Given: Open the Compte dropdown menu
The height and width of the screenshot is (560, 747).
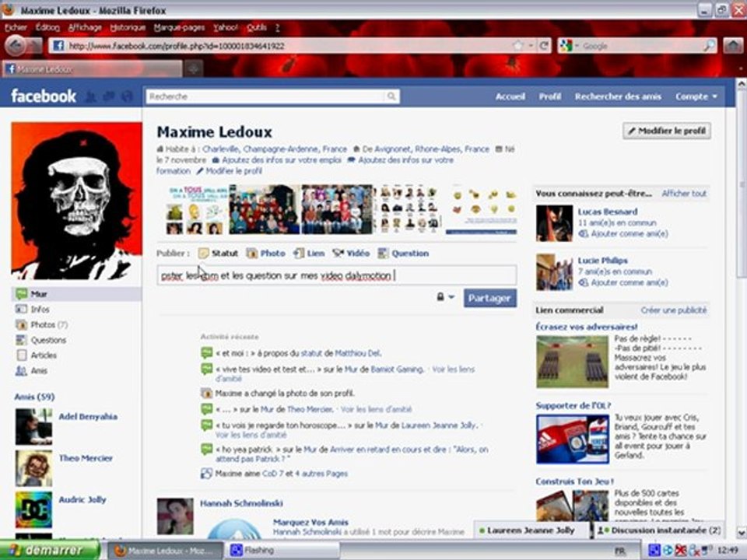Looking at the screenshot, I should [x=696, y=96].
